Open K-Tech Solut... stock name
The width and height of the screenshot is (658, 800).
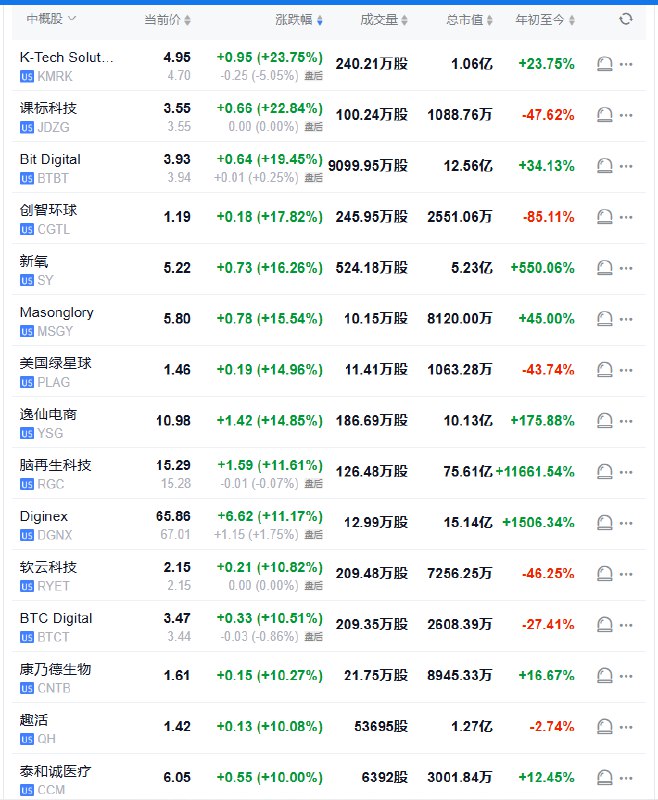pyautogui.click(x=66, y=57)
